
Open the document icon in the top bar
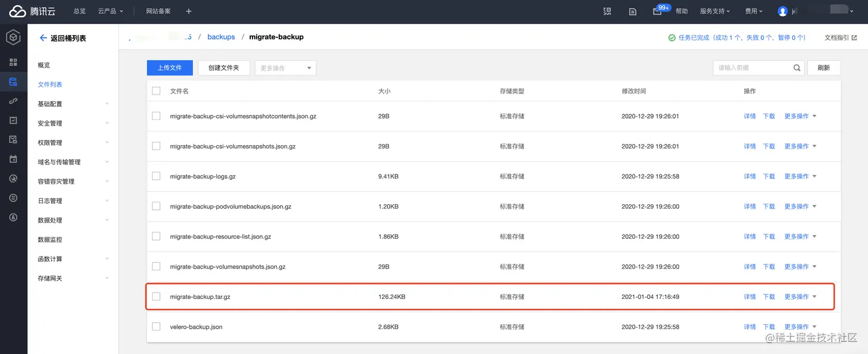pyautogui.click(x=633, y=11)
